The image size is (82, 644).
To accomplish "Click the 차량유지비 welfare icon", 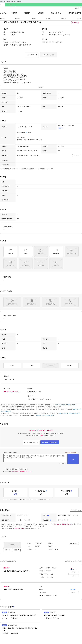I will (41, 252).
